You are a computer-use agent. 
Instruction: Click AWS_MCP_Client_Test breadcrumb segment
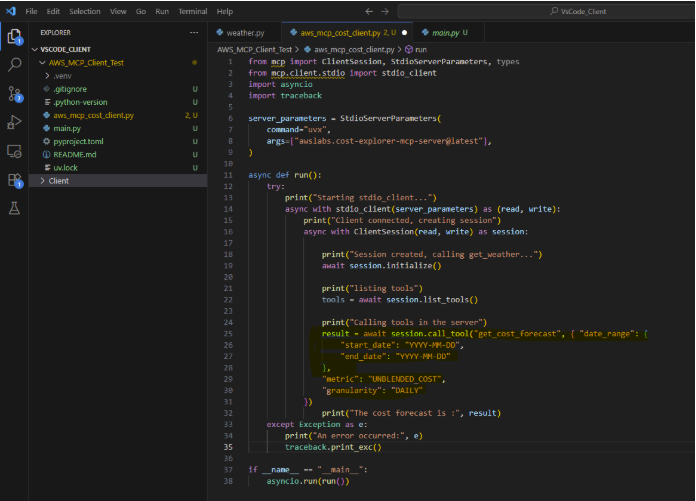point(254,49)
